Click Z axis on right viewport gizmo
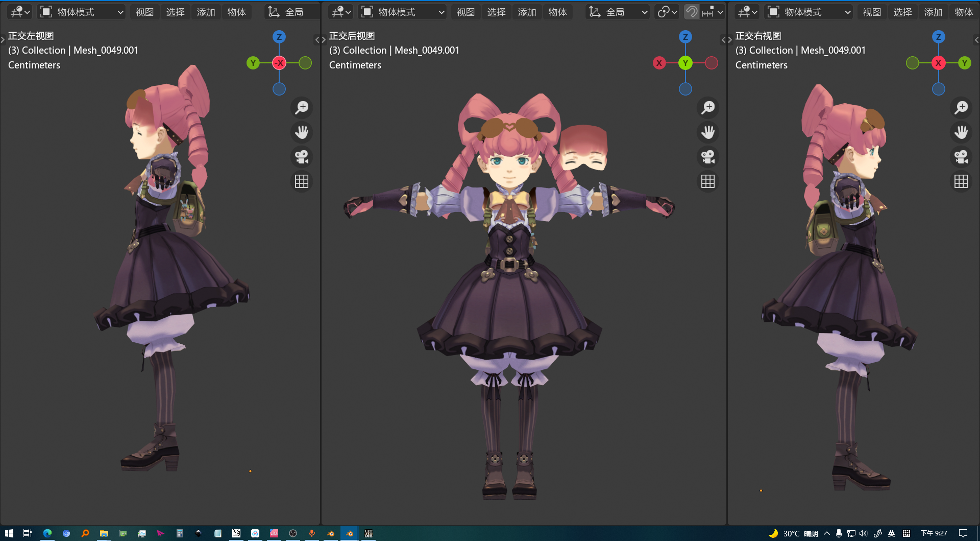 point(939,37)
